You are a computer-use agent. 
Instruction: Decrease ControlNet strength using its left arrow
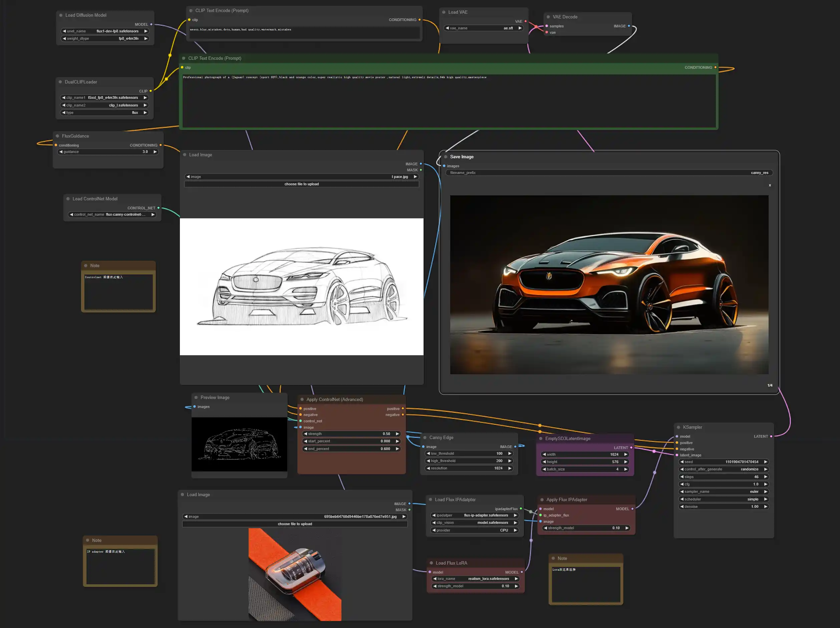pyautogui.click(x=306, y=433)
